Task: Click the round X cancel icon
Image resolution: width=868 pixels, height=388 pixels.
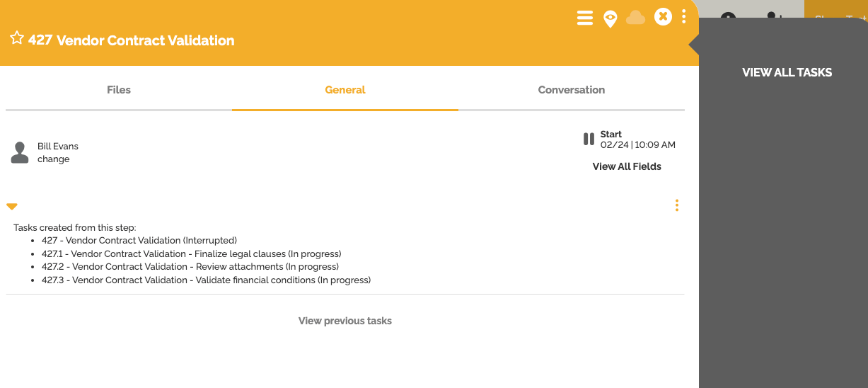Action: [x=663, y=16]
